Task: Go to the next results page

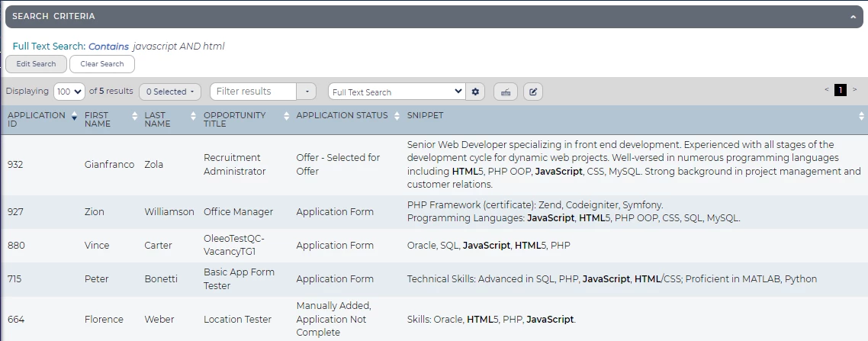Action: click(x=855, y=90)
